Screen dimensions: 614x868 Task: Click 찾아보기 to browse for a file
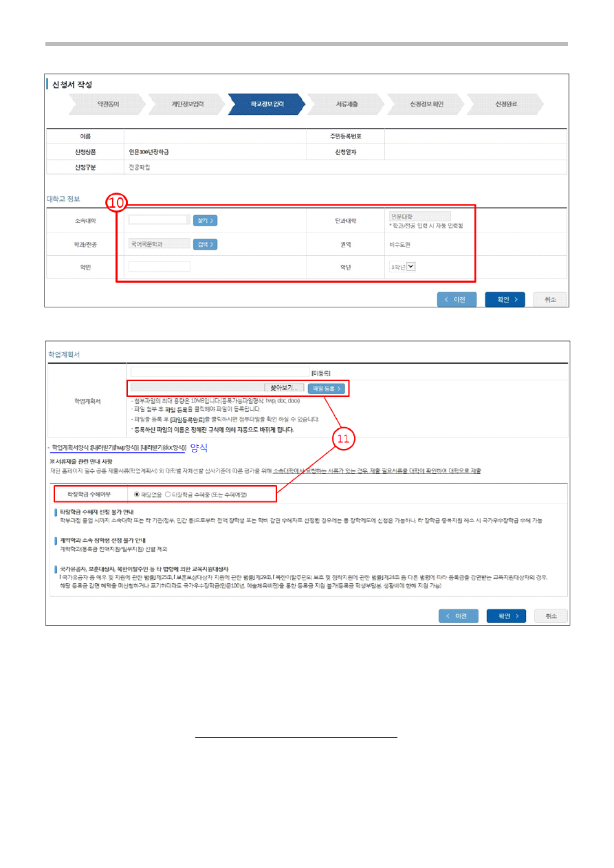284,388
